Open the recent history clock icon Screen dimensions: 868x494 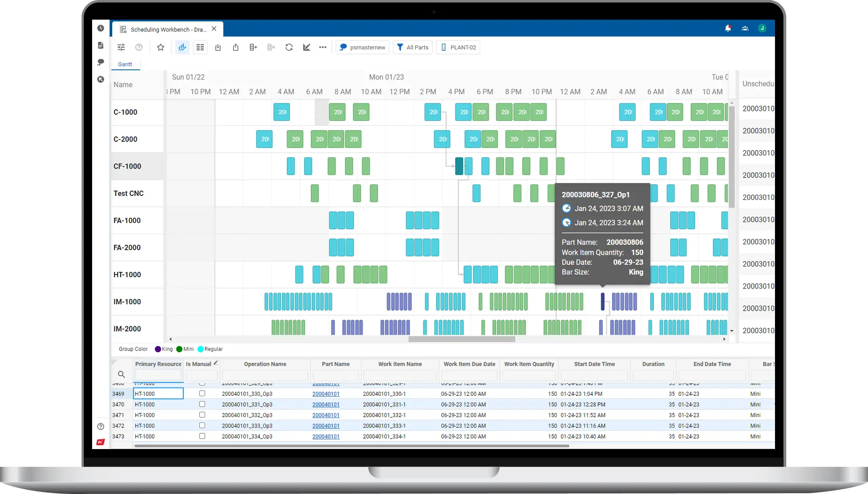[x=101, y=28]
